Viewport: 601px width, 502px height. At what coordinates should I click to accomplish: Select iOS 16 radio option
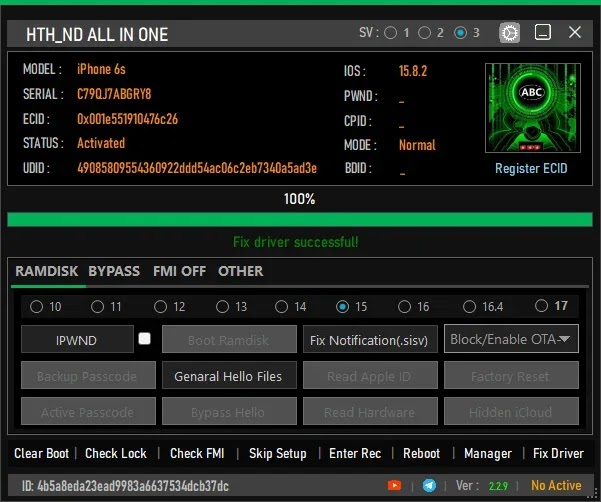pos(404,307)
